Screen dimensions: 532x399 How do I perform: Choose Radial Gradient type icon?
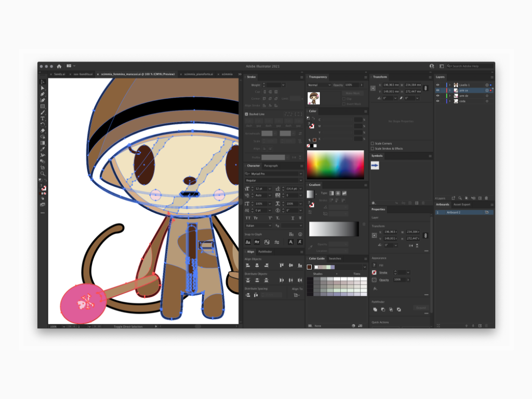338,193
